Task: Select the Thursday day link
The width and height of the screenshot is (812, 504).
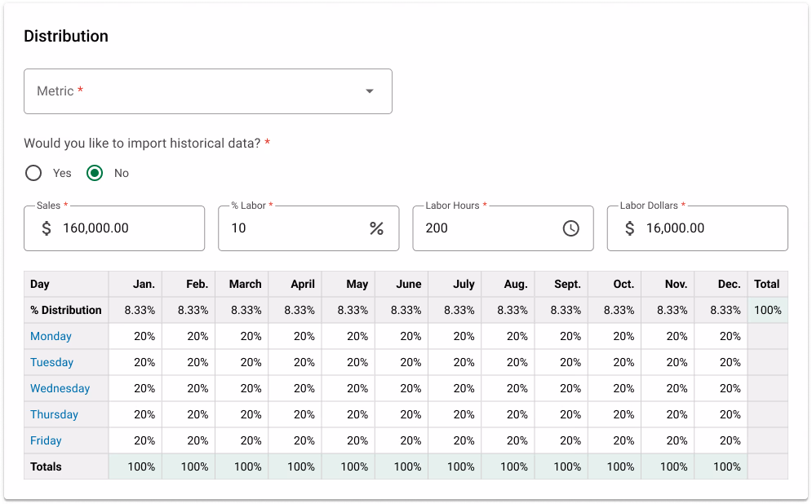Action: [x=54, y=414]
